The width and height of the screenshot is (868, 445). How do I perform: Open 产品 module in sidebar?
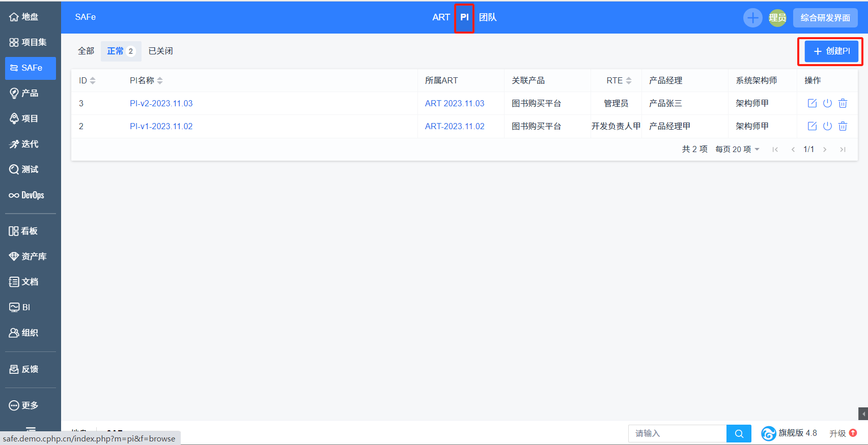pos(30,93)
